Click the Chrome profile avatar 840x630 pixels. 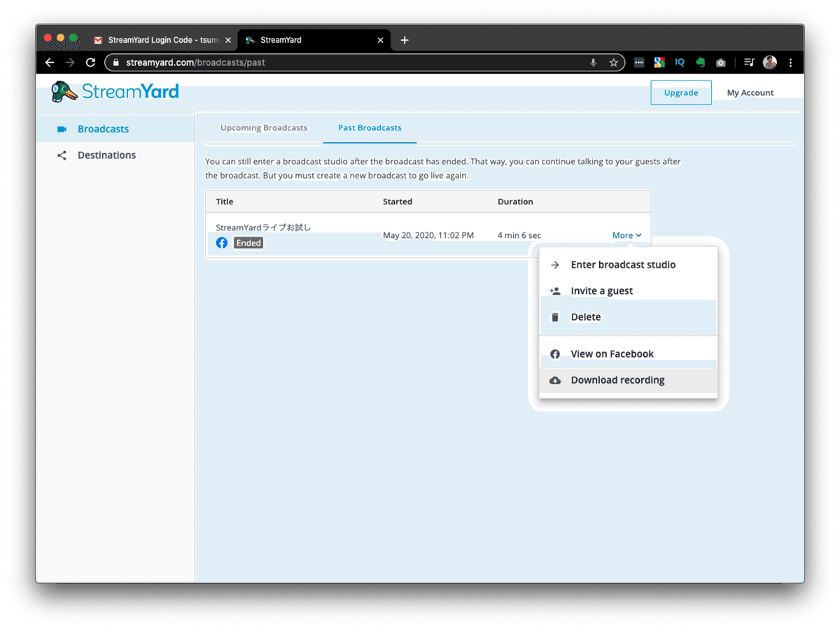[x=770, y=62]
